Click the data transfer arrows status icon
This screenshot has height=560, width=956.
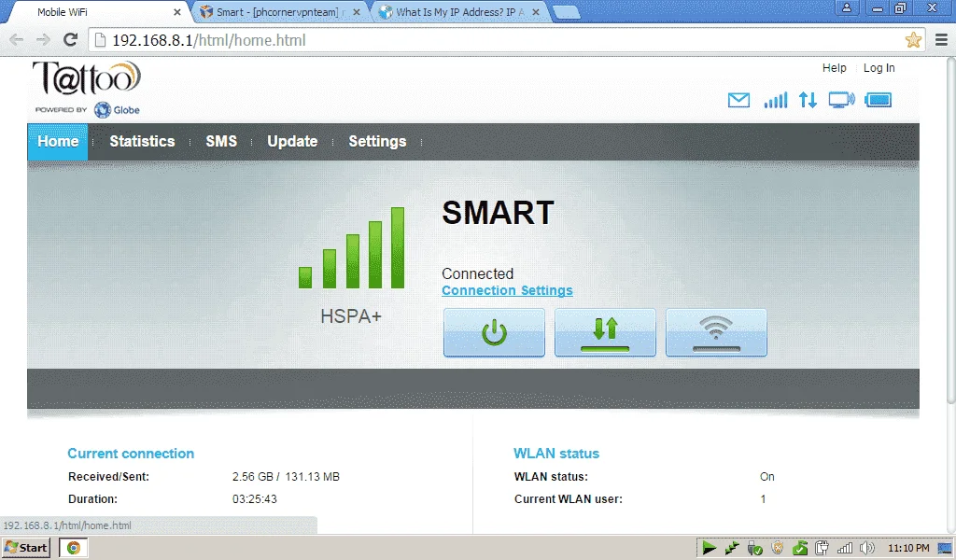pos(808,100)
